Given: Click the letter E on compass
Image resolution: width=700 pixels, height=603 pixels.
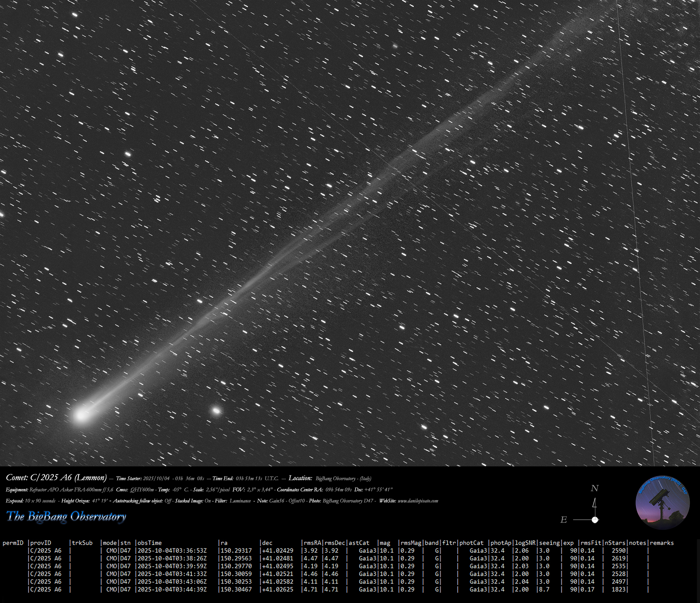Looking at the screenshot, I should click(x=564, y=520).
